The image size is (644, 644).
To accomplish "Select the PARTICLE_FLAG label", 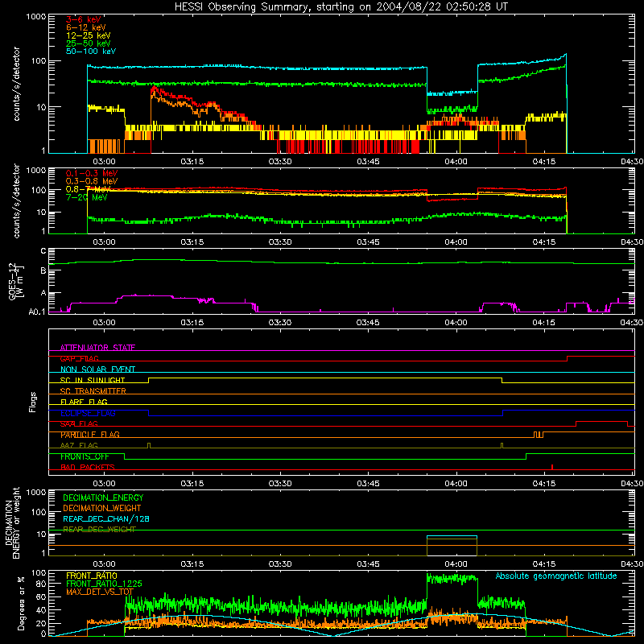I will click(90, 435).
